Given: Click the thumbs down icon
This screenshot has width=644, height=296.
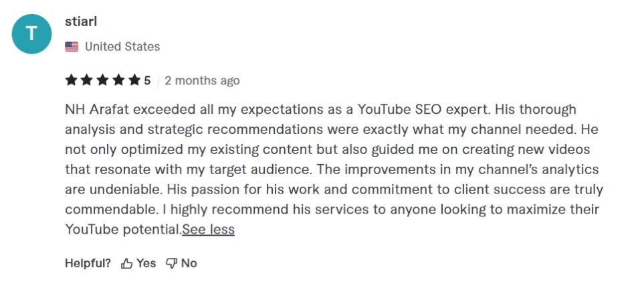Looking at the screenshot, I should 171,264.
